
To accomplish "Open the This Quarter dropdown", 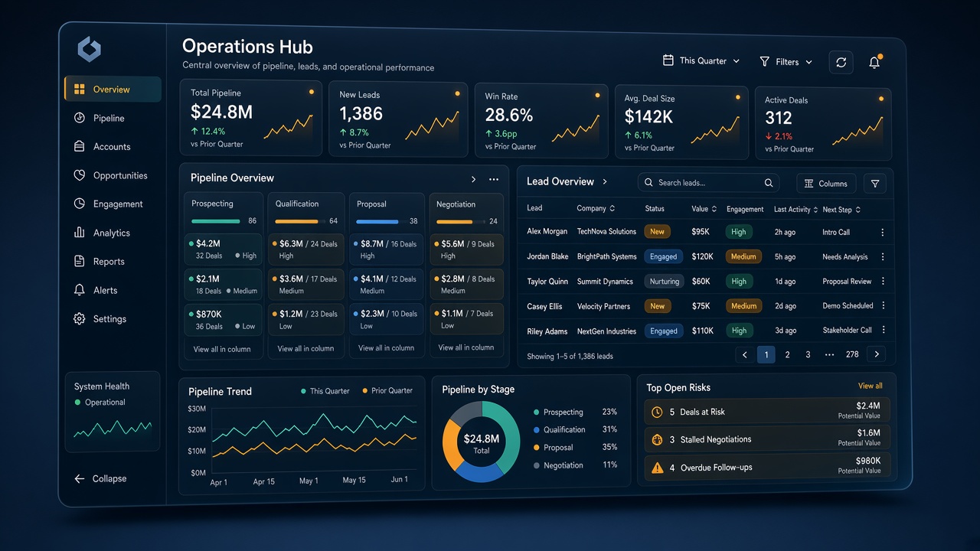I will pos(702,60).
